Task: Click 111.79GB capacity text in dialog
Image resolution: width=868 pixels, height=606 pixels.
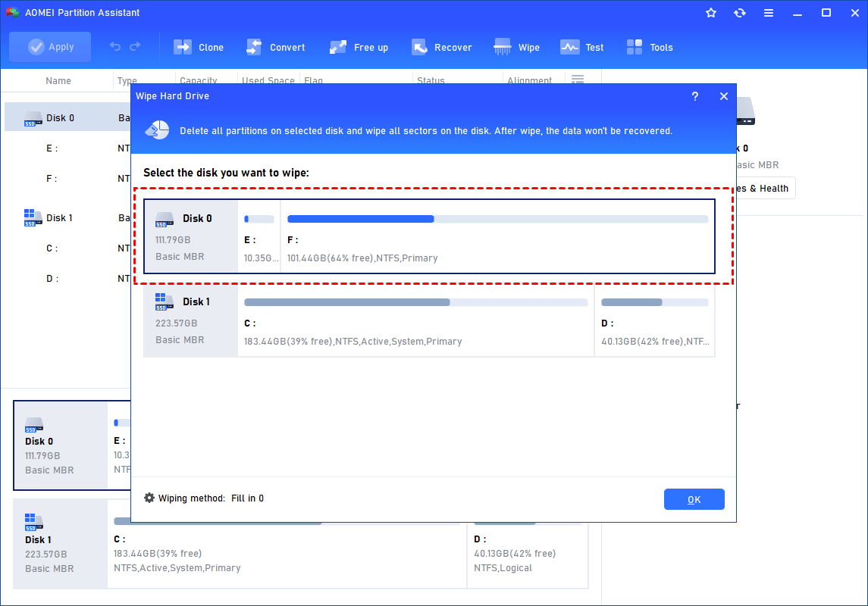Action: (173, 240)
